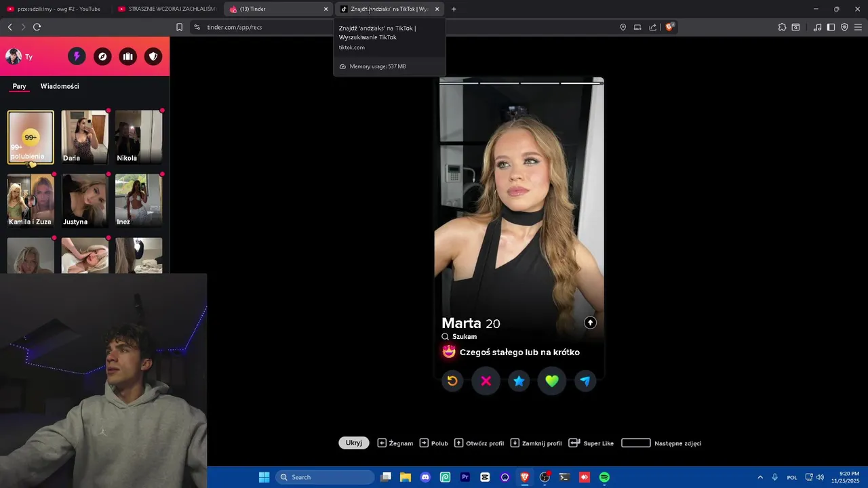Open the 99+ polubienia likes card
868x488 pixels.
pos(31,138)
